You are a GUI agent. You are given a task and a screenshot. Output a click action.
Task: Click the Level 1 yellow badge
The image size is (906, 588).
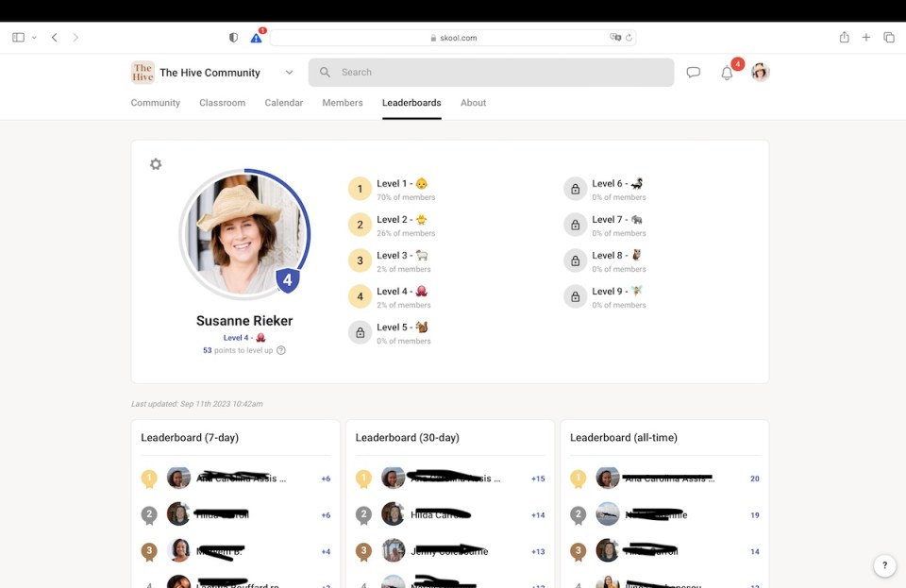pyautogui.click(x=360, y=189)
